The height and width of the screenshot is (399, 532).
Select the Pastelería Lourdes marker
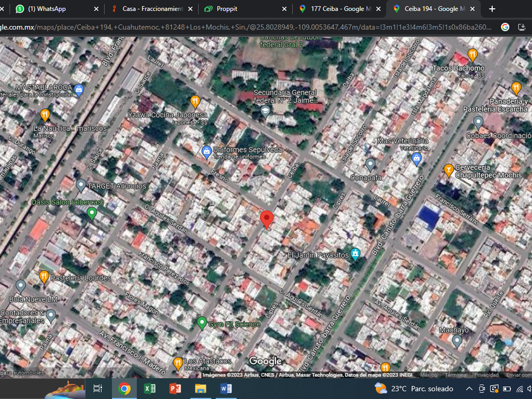click(44, 277)
